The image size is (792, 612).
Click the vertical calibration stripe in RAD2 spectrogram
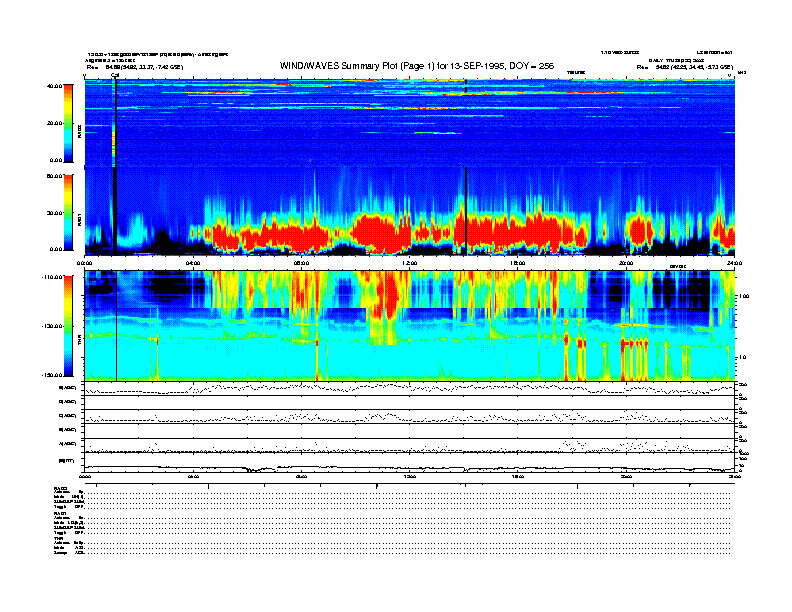pos(114,124)
